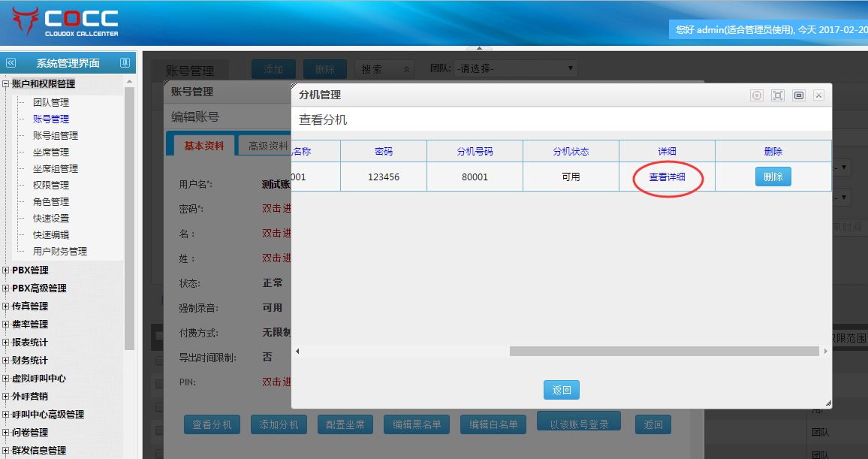
Task: Click the restore-window icon in 分机管理 dialog
Action: pos(798,95)
